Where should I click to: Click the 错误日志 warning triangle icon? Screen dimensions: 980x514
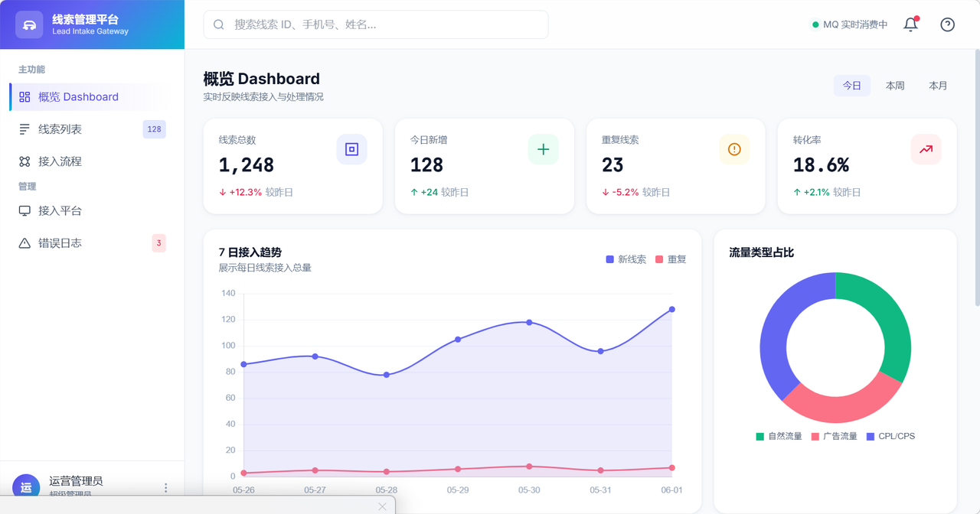click(x=24, y=243)
